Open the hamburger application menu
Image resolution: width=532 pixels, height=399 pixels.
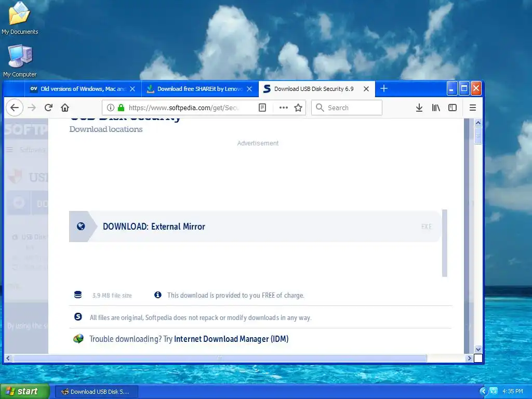pyautogui.click(x=473, y=108)
